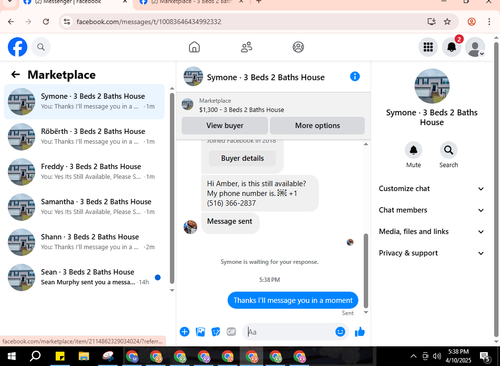Expand the Media, files and links section

click(431, 232)
